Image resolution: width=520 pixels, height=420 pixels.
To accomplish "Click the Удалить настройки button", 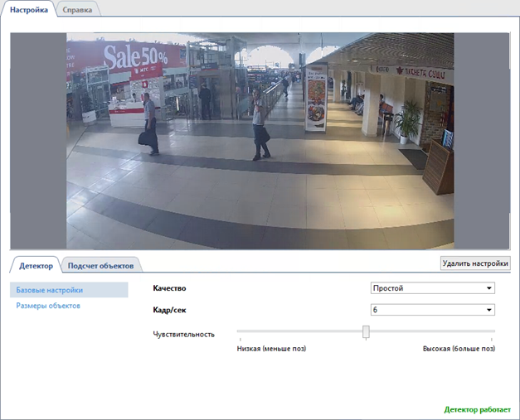I will [x=475, y=263].
